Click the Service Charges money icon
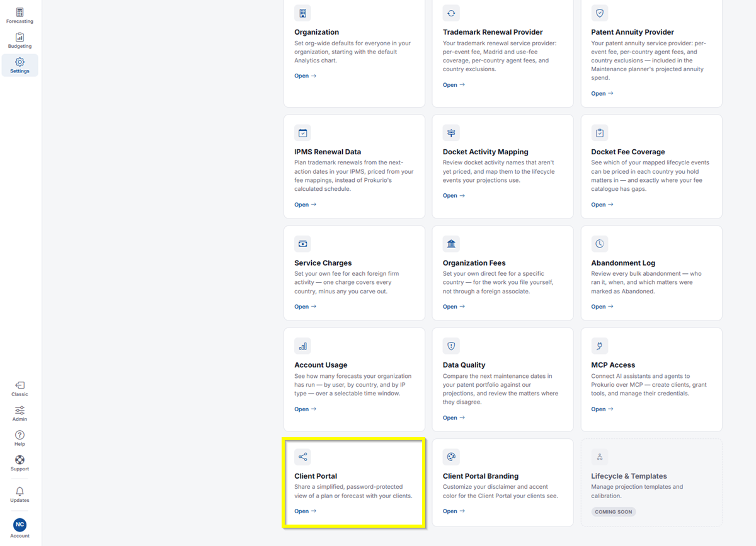 tap(302, 244)
